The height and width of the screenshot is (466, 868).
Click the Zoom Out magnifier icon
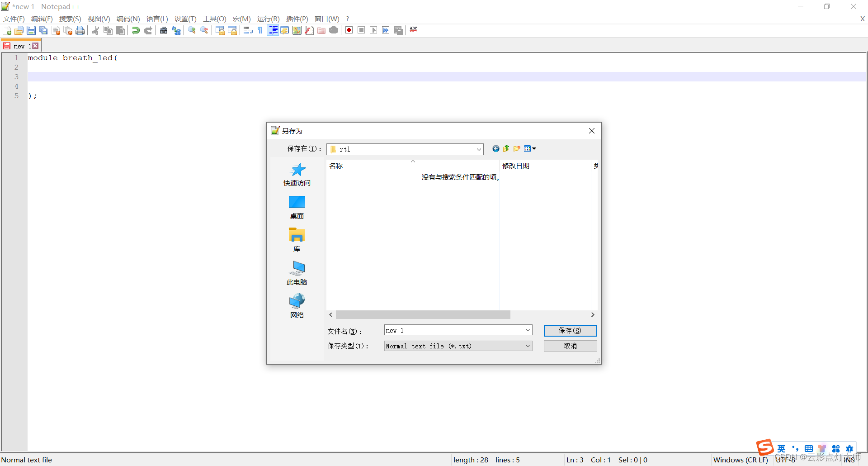click(x=204, y=30)
